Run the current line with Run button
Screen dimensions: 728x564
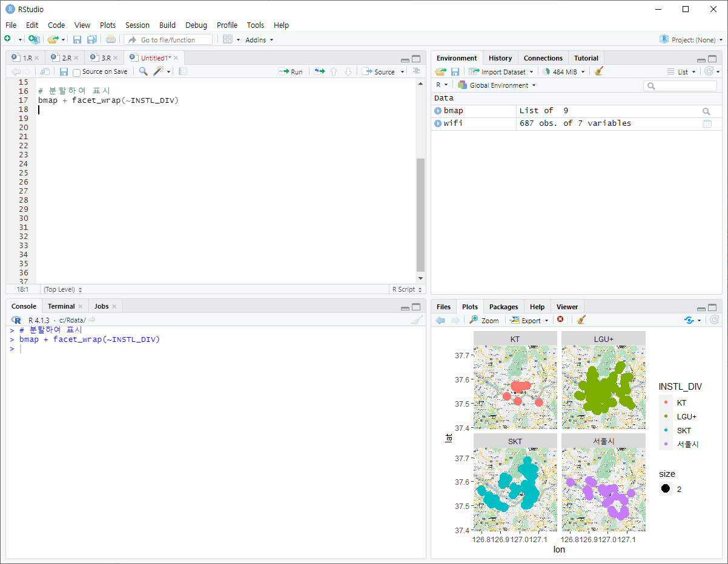[291, 71]
